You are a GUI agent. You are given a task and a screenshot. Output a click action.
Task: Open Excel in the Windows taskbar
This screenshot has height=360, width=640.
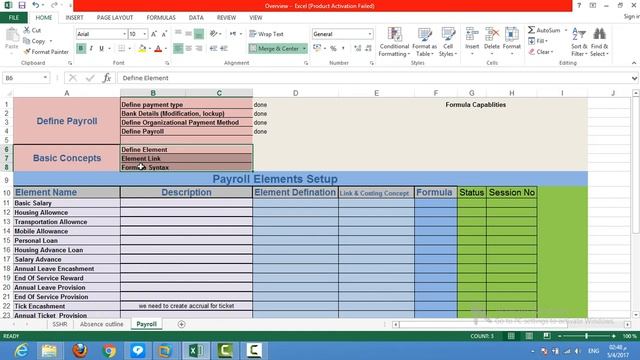point(196,351)
